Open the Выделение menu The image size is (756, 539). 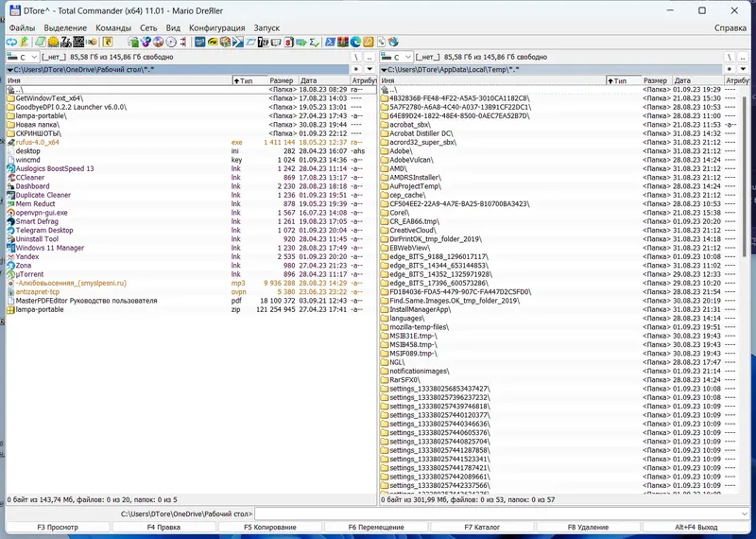(65, 28)
